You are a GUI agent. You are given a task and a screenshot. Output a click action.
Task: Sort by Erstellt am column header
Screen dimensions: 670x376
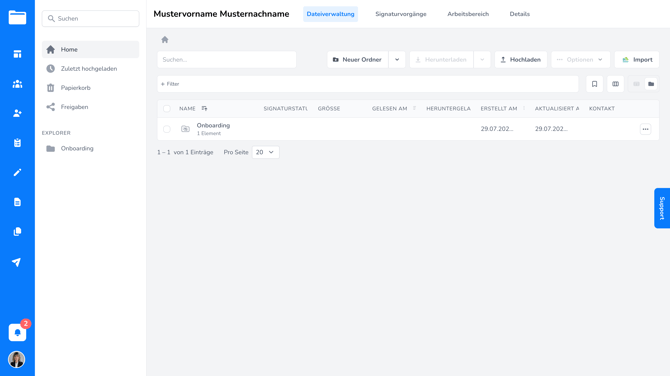[499, 109]
